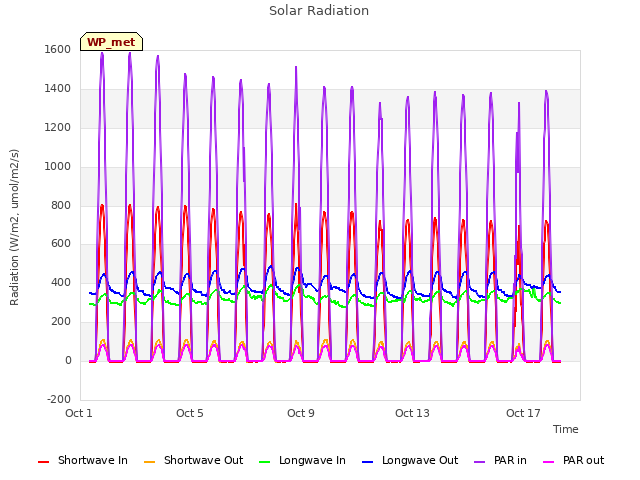
Task: Click the 1600 y-axis tick label
Action: click(x=58, y=50)
